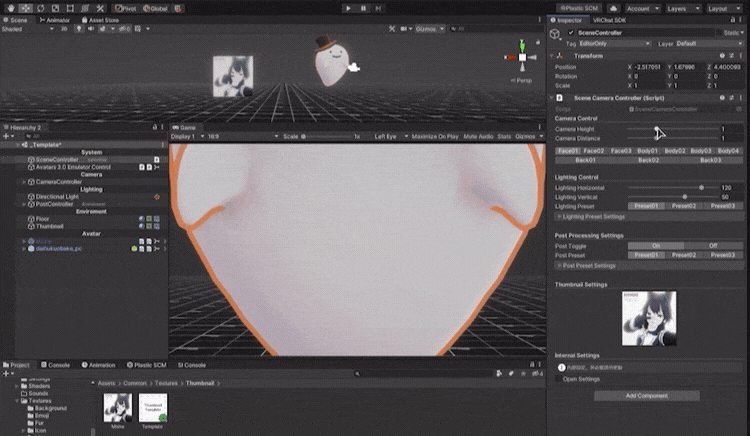Open the Layout dropdown
Viewport: 750px width, 436px height.
724,8
